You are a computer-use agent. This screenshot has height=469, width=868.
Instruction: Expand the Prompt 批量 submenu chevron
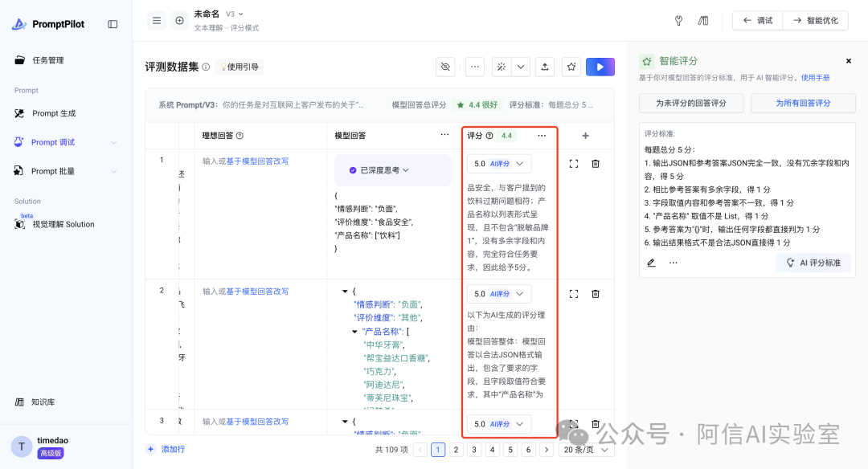(113, 171)
